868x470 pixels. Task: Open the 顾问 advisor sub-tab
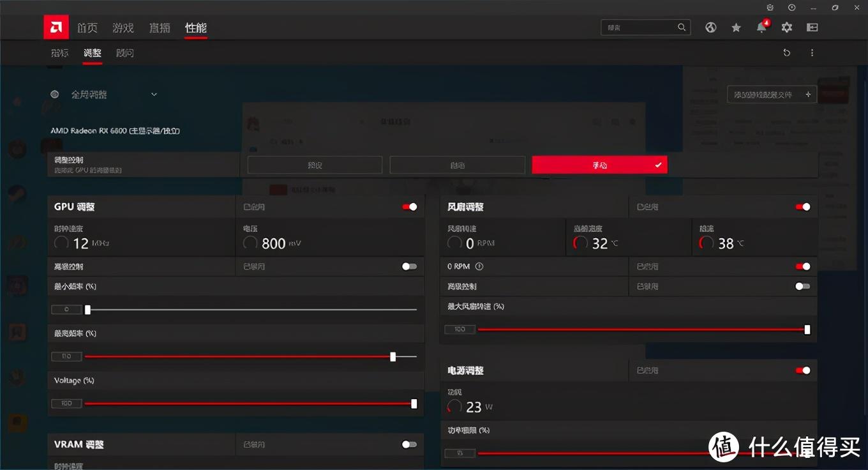coord(125,53)
